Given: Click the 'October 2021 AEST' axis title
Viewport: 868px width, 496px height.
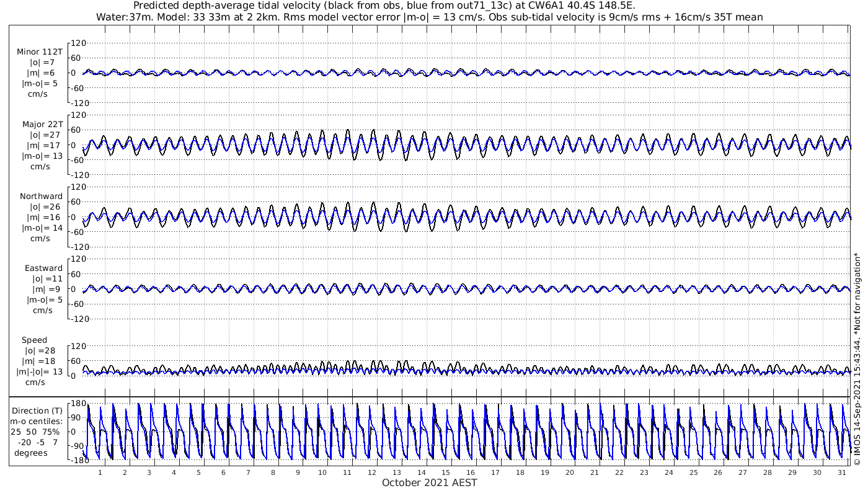Looking at the screenshot, I should point(430,482).
